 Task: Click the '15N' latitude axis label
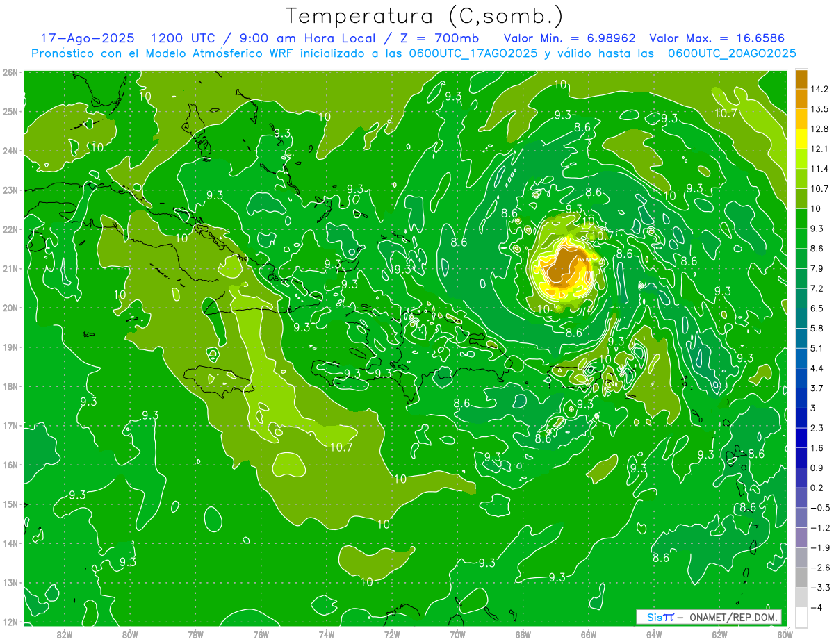(x=10, y=504)
